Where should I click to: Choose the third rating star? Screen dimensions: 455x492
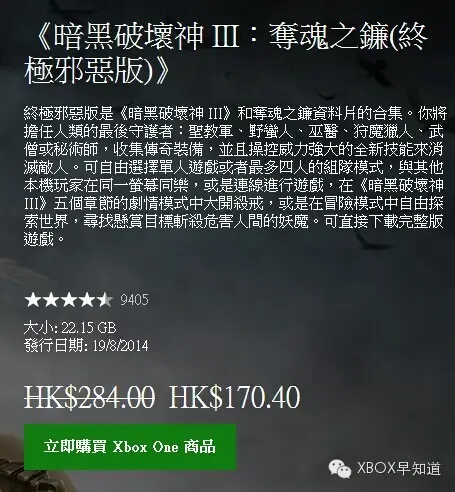pyautogui.click(x=69, y=300)
